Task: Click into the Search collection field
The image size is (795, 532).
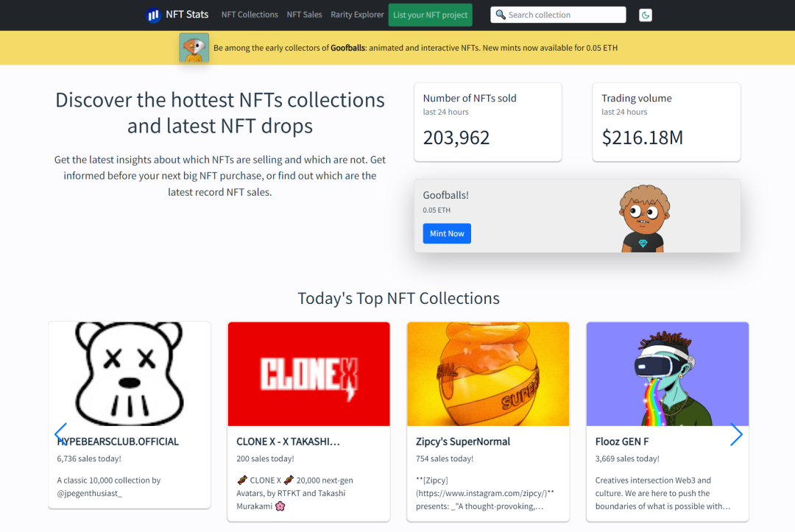Action: 558,15
